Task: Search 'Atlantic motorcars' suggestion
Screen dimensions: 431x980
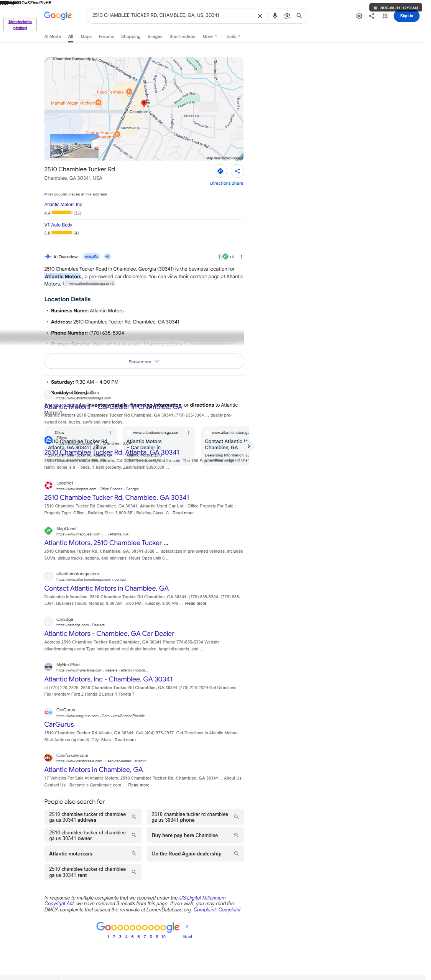Action: [93, 854]
